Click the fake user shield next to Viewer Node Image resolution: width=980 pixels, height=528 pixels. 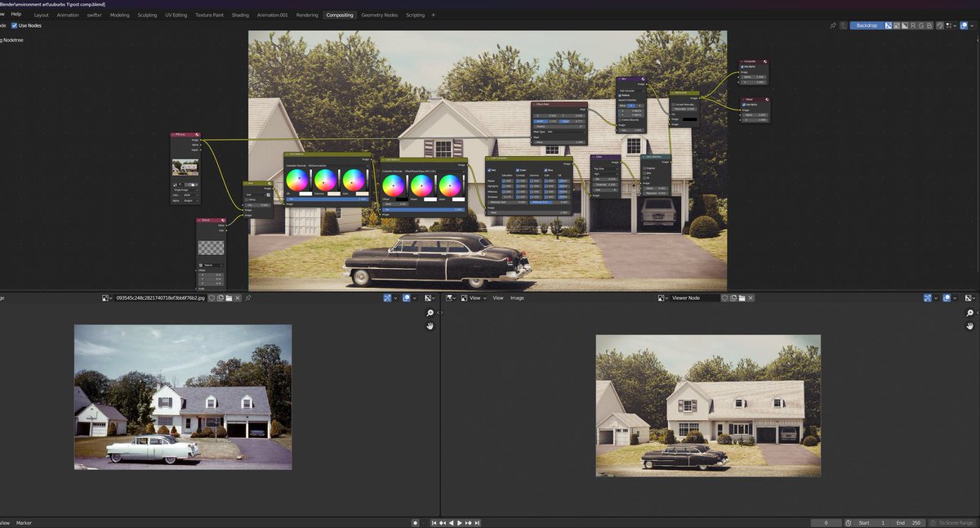click(724, 298)
